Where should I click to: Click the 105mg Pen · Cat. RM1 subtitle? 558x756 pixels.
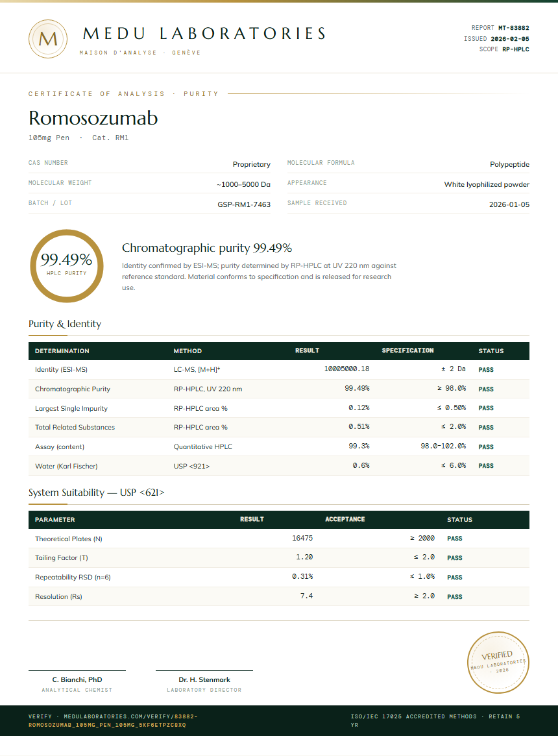pyautogui.click(x=79, y=138)
